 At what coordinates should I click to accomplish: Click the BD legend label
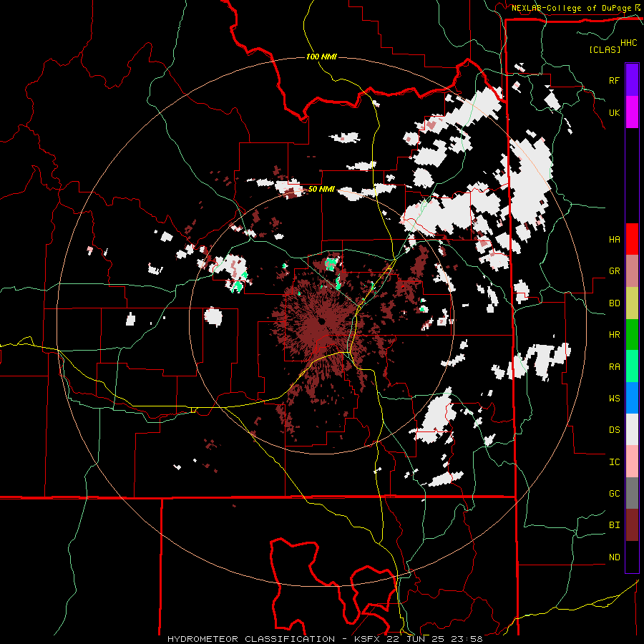614,303
